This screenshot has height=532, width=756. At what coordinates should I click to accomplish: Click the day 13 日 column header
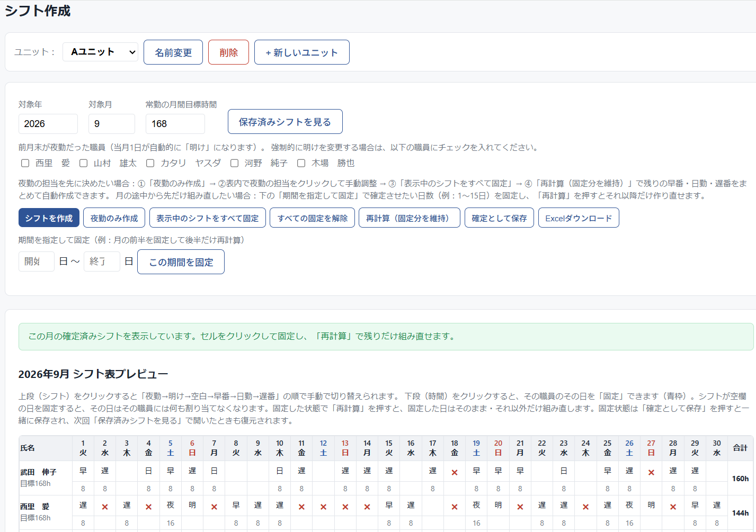point(345,448)
